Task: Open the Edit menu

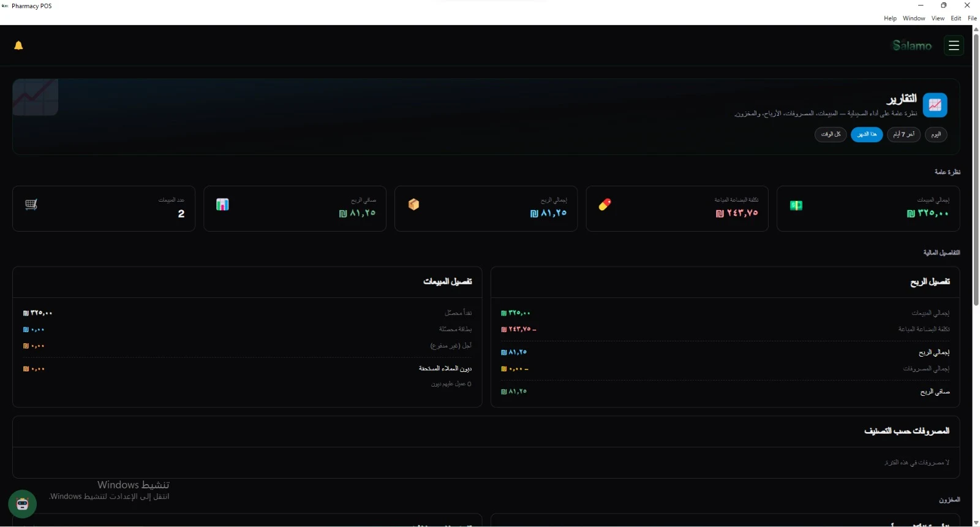Action: pyautogui.click(x=956, y=18)
